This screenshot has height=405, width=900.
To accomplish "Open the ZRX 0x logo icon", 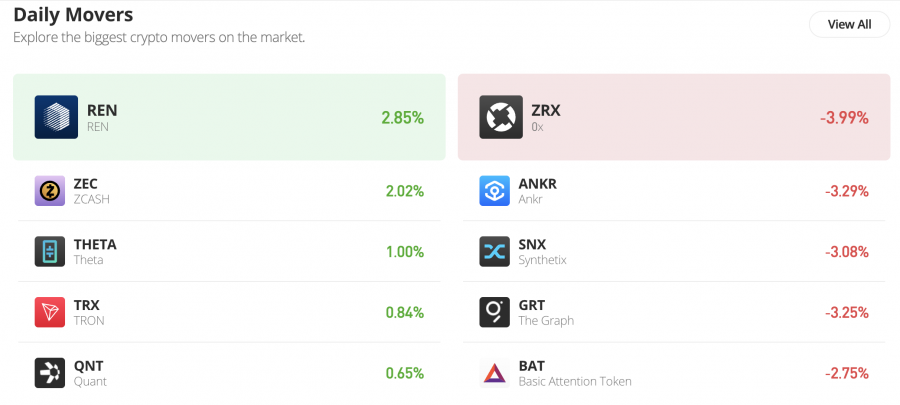I will click(501, 117).
